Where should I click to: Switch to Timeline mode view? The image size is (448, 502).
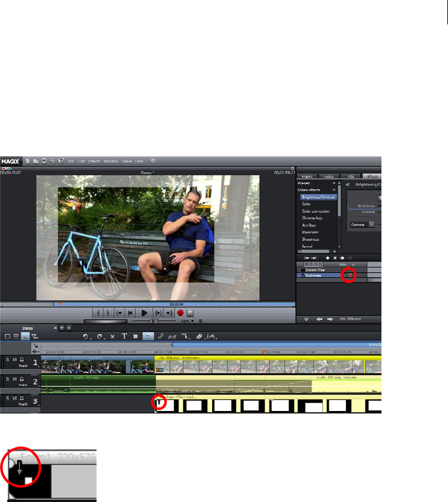[x=25, y=336]
